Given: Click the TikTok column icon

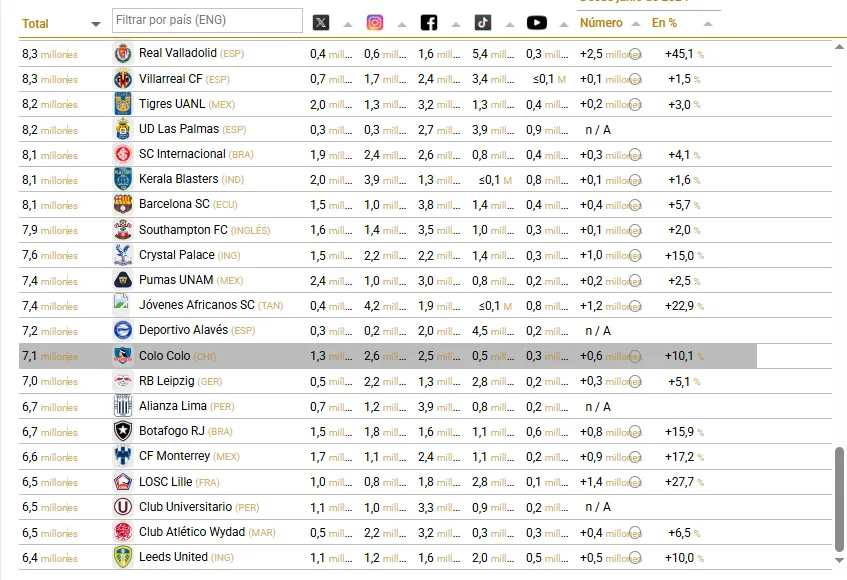Looking at the screenshot, I should tap(483, 23).
